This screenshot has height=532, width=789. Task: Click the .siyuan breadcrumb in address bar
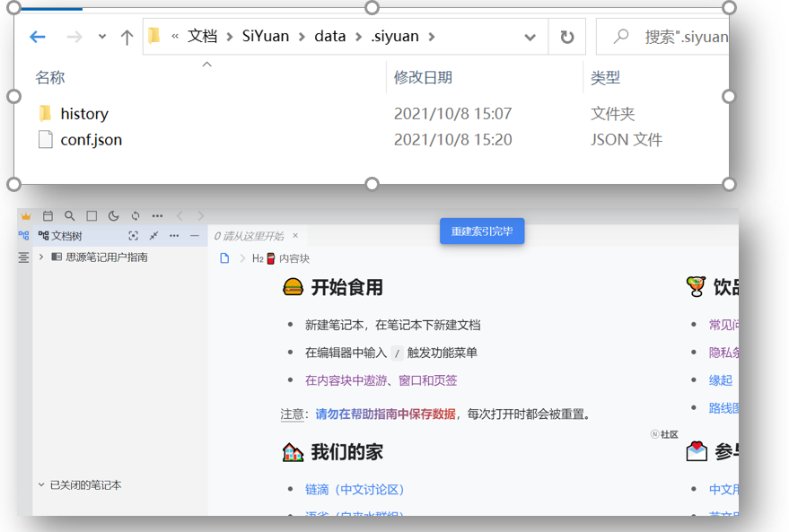tap(395, 36)
